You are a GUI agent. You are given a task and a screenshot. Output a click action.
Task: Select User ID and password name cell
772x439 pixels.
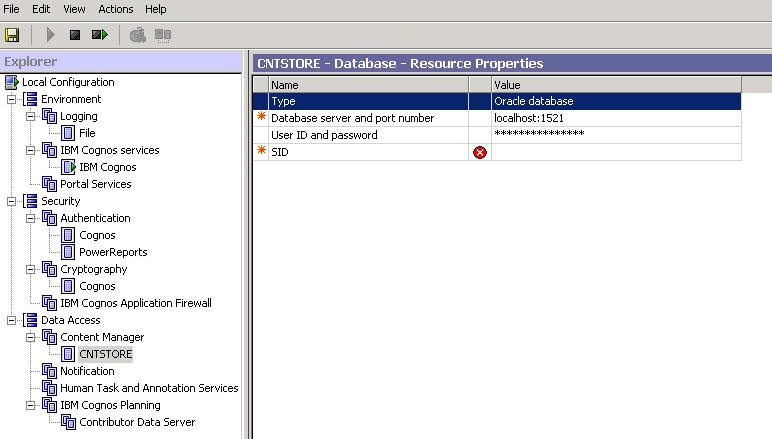[x=368, y=135]
